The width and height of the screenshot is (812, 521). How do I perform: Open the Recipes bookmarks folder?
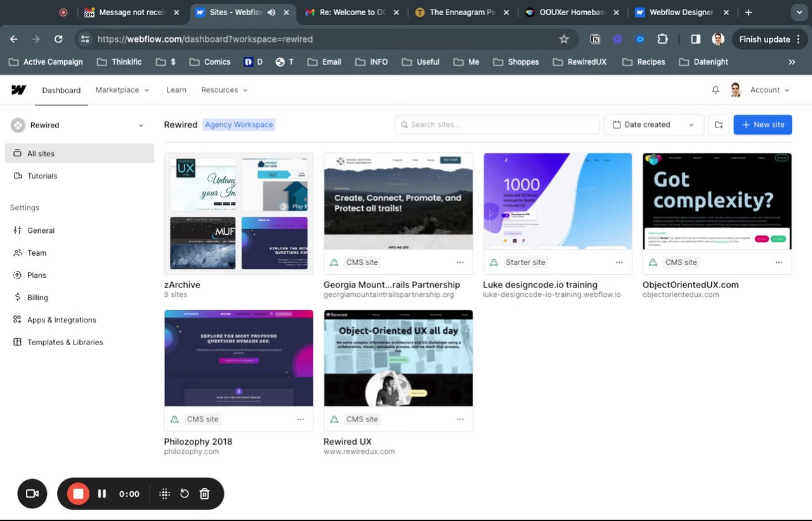pyautogui.click(x=643, y=62)
